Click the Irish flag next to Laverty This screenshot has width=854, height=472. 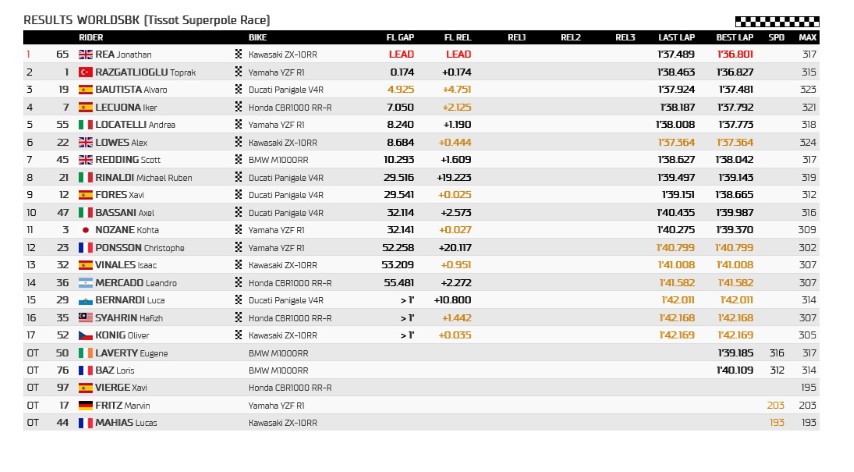[x=85, y=352]
